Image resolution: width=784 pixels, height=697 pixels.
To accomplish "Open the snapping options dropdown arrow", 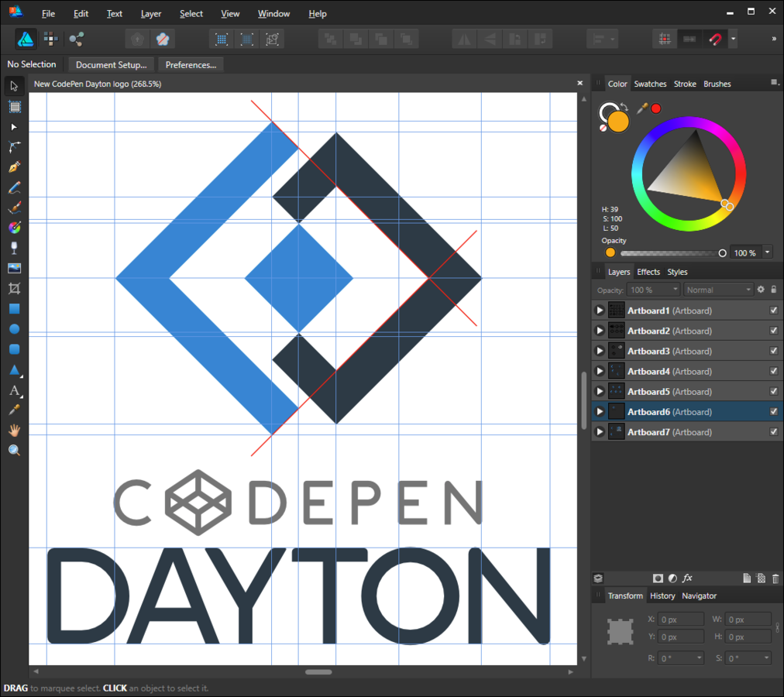I will point(733,39).
